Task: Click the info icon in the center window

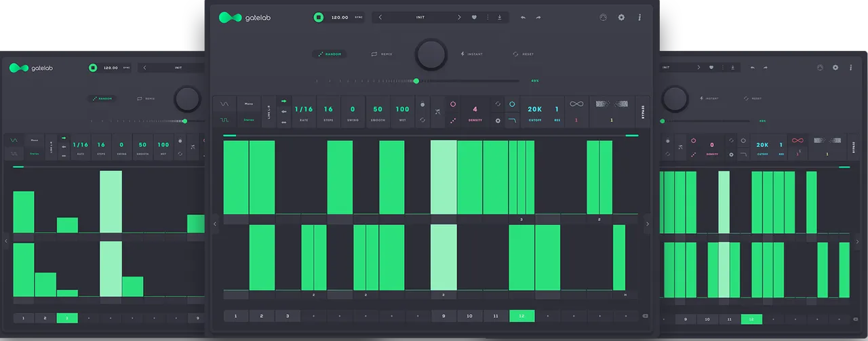Action: 639,18
